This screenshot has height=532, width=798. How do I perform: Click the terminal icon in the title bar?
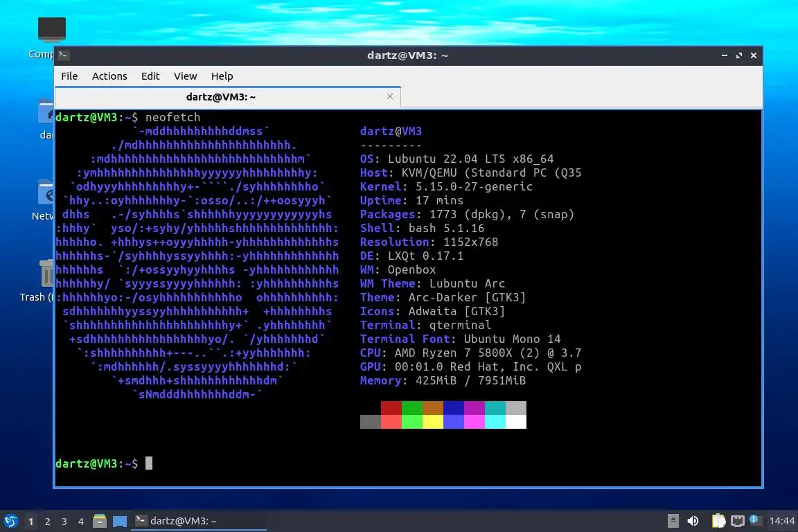(63, 55)
